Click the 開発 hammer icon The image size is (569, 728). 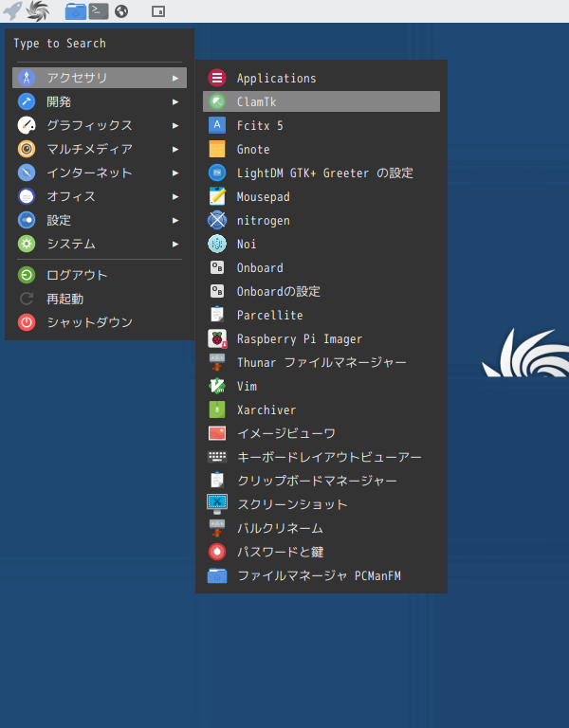27,101
